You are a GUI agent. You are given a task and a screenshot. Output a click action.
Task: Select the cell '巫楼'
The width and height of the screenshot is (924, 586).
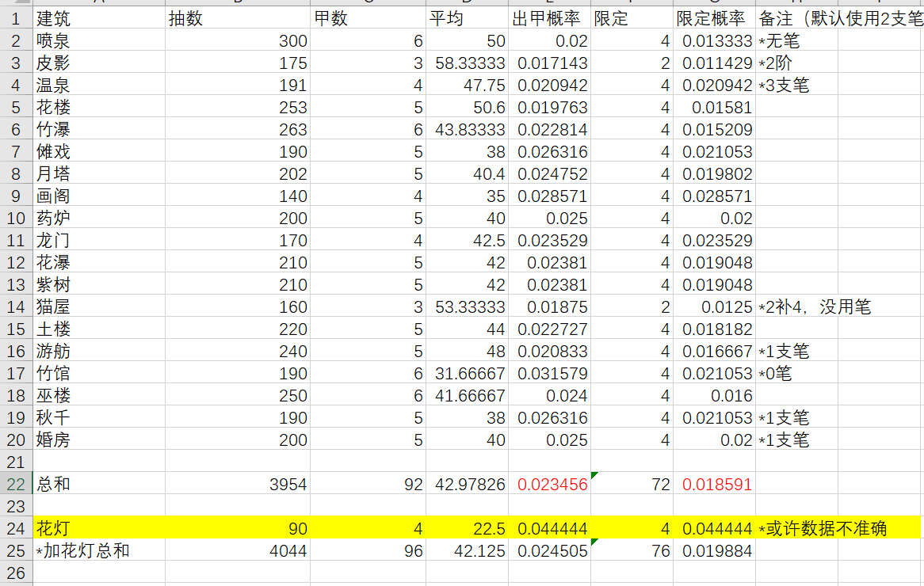[99, 396]
